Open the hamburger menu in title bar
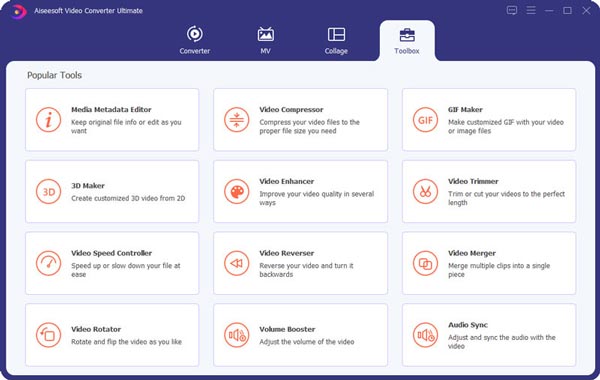Screen dimensions: 600x380 tap(531, 10)
